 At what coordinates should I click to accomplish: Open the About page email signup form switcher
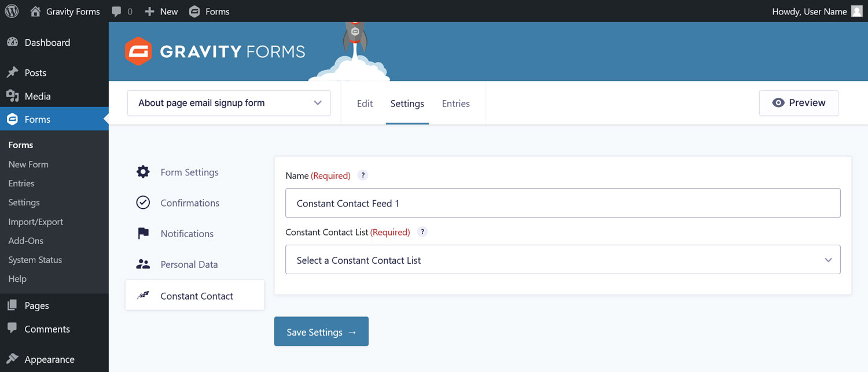(229, 103)
